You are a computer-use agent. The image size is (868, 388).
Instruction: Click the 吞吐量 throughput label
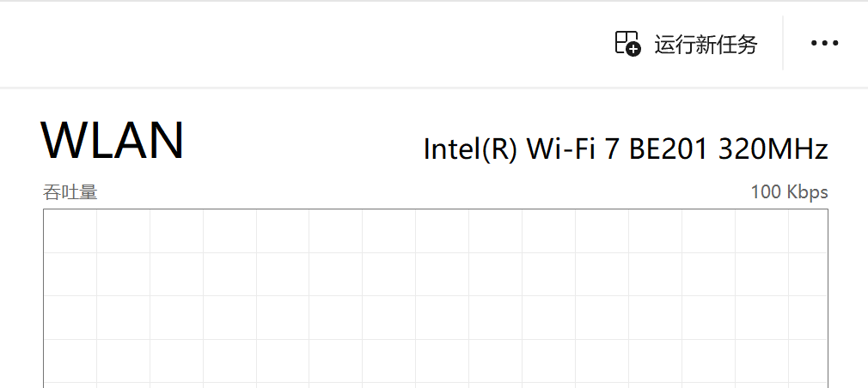[x=70, y=192]
